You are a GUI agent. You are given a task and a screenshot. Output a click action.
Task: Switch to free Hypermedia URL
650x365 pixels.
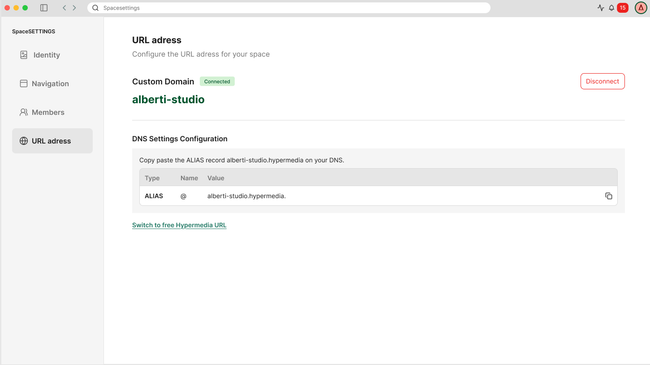[179, 225]
